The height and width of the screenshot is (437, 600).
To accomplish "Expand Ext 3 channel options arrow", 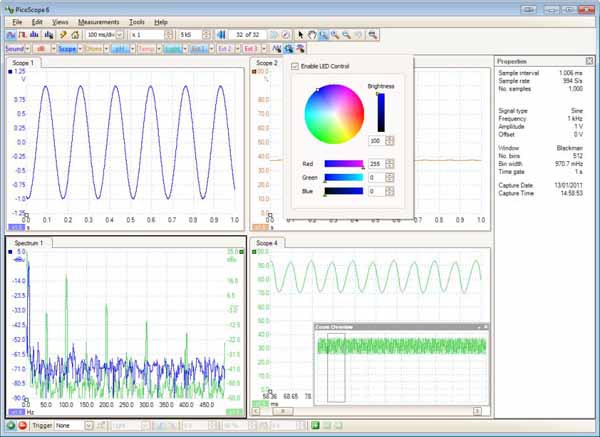I will coord(263,49).
